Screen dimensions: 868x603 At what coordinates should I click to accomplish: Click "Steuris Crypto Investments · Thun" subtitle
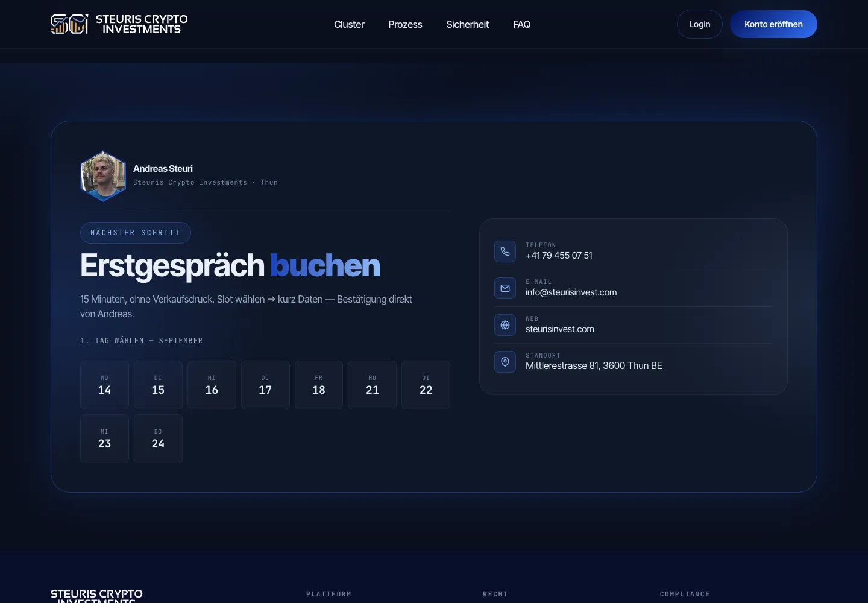[206, 182]
